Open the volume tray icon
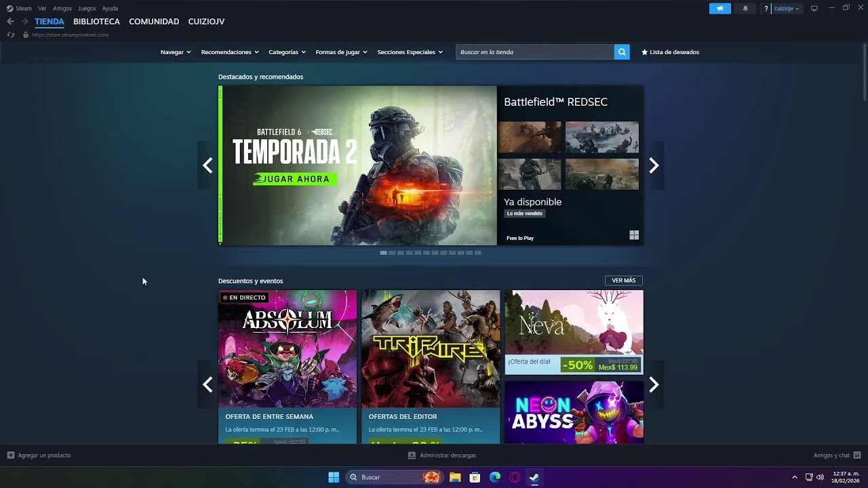 tap(821, 477)
